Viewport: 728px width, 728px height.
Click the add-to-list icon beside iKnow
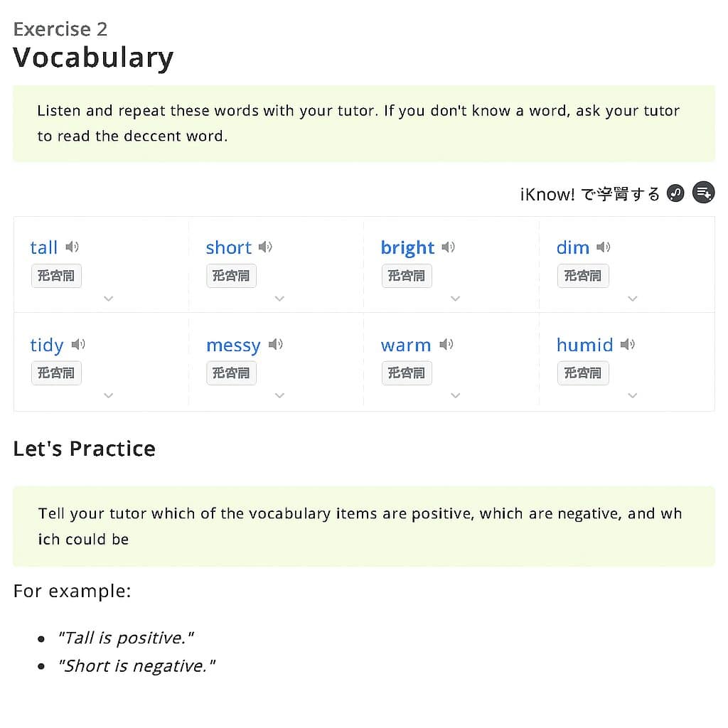703,193
